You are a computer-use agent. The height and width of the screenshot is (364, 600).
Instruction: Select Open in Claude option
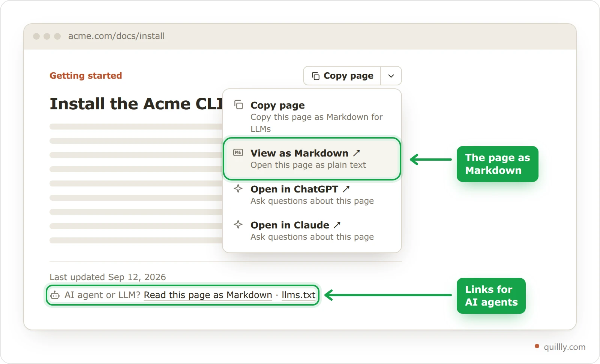click(x=312, y=231)
